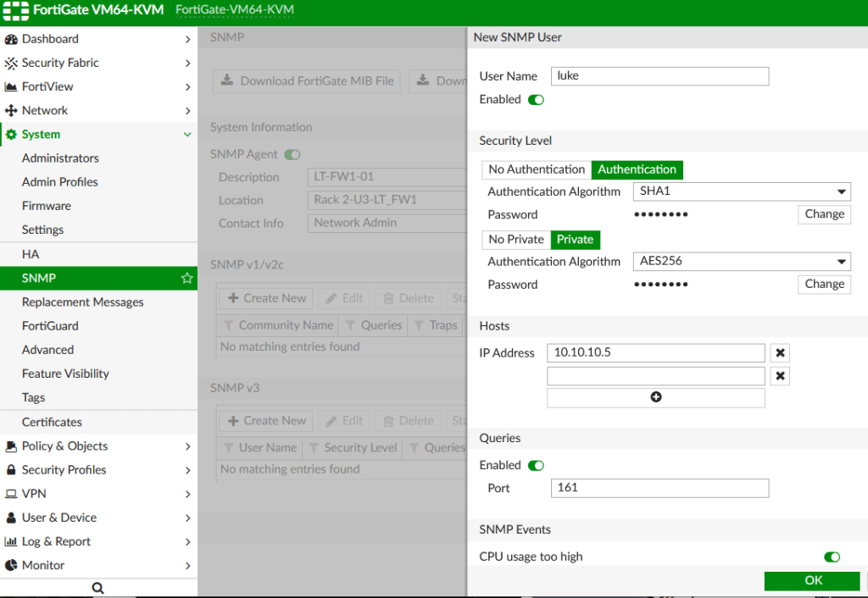
Task: Click the Dashboard gauge icon
Action: point(10,39)
